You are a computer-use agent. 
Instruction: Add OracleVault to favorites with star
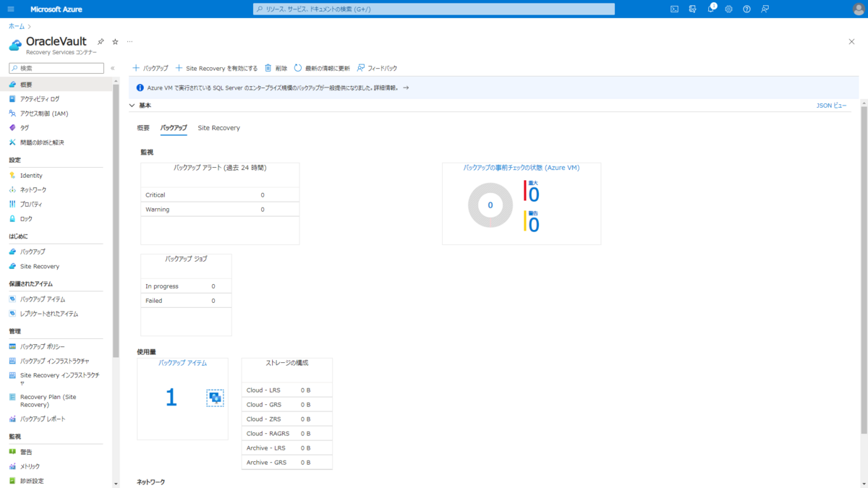pyautogui.click(x=115, y=42)
